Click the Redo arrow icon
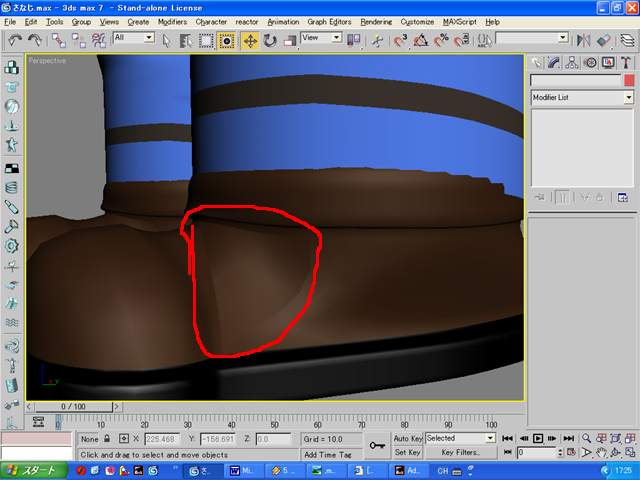 35,40
